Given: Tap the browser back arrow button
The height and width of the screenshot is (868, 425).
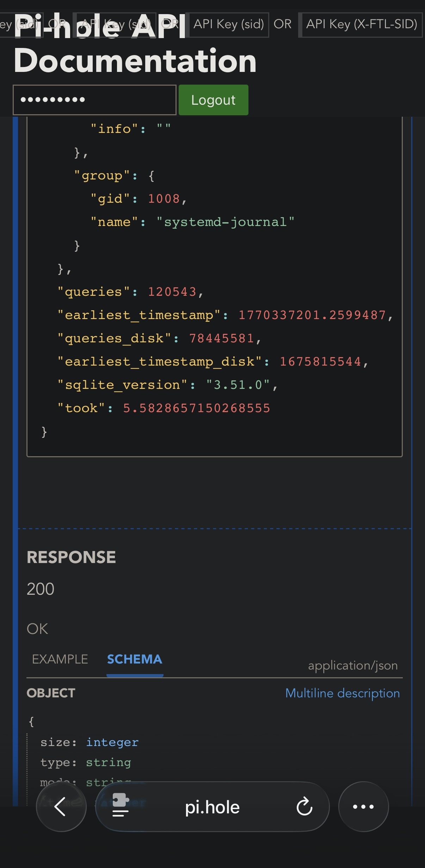Looking at the screenshot, I should [61, 807].
